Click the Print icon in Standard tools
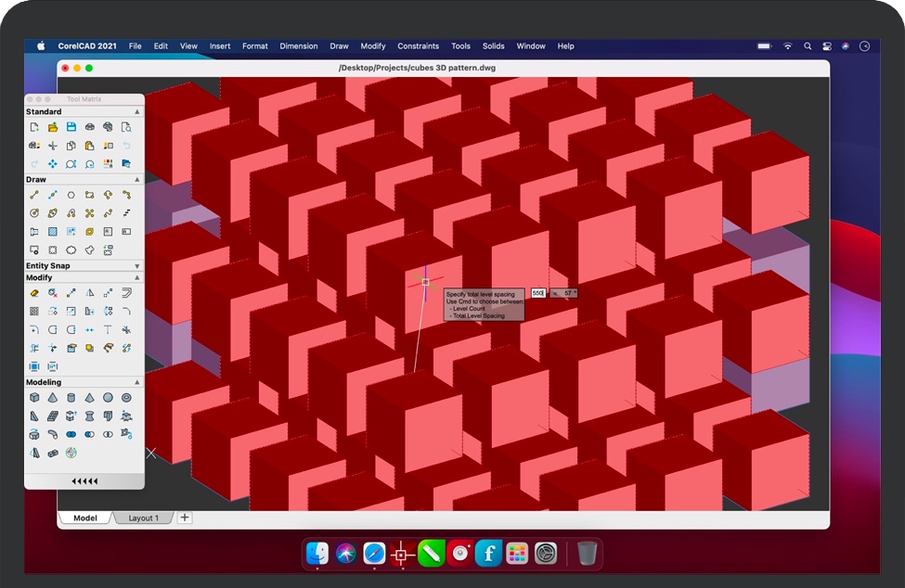Viewport: 905px width, 588px height. click(89, 127)
